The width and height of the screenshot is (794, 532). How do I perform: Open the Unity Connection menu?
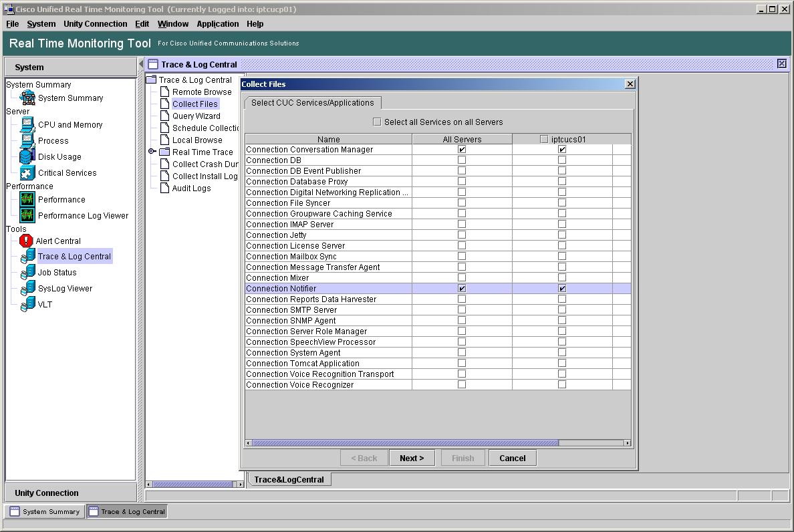(95, 24)
